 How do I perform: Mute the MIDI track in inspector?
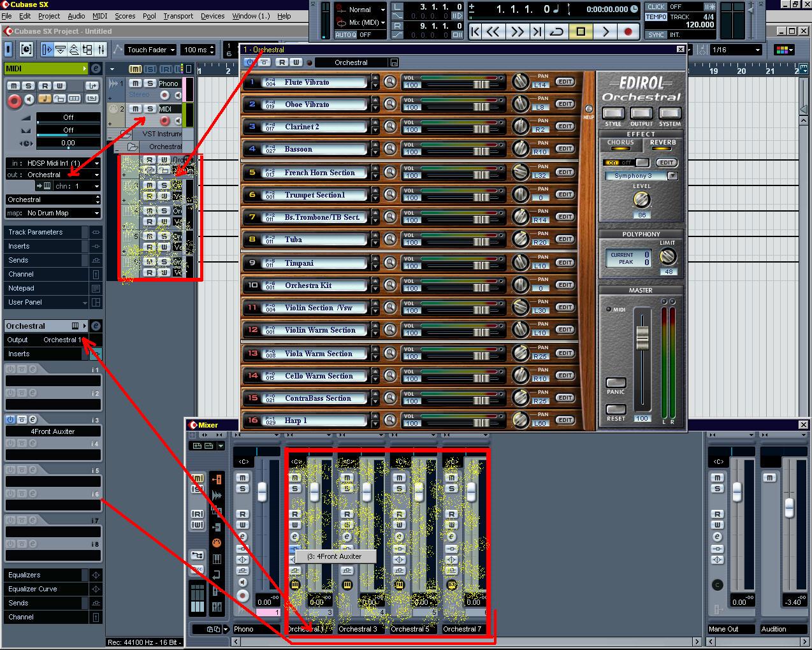click(x=13, y=86)
